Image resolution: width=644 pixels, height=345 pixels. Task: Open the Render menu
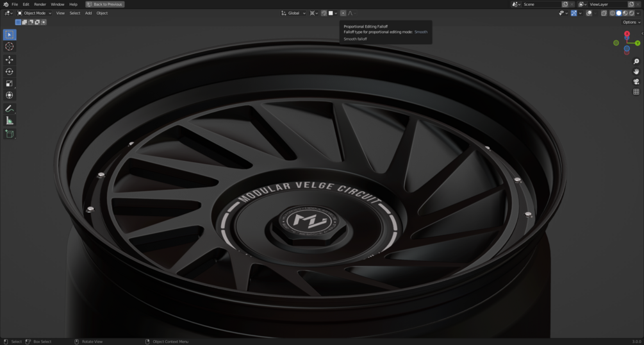point(40,4)
